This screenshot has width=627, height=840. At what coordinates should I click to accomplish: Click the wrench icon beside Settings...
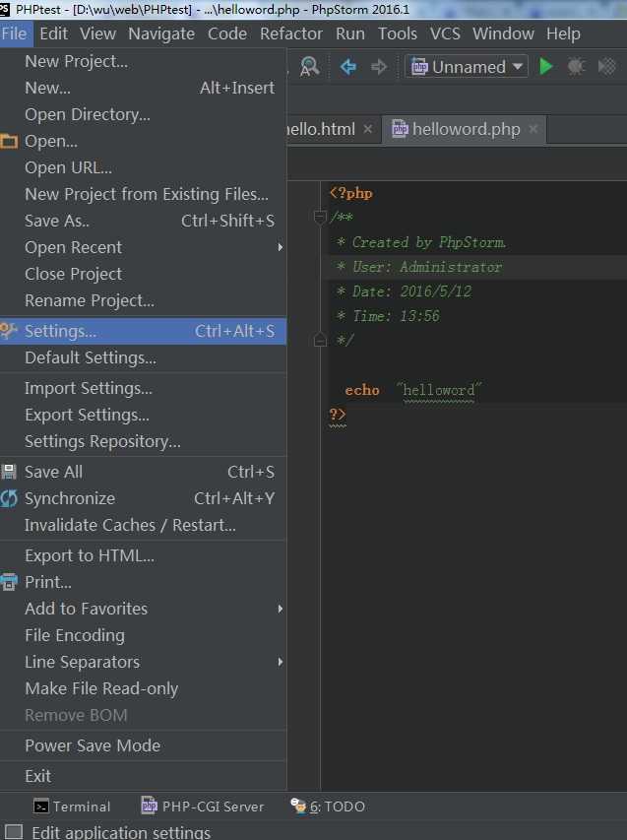[9, 331]
